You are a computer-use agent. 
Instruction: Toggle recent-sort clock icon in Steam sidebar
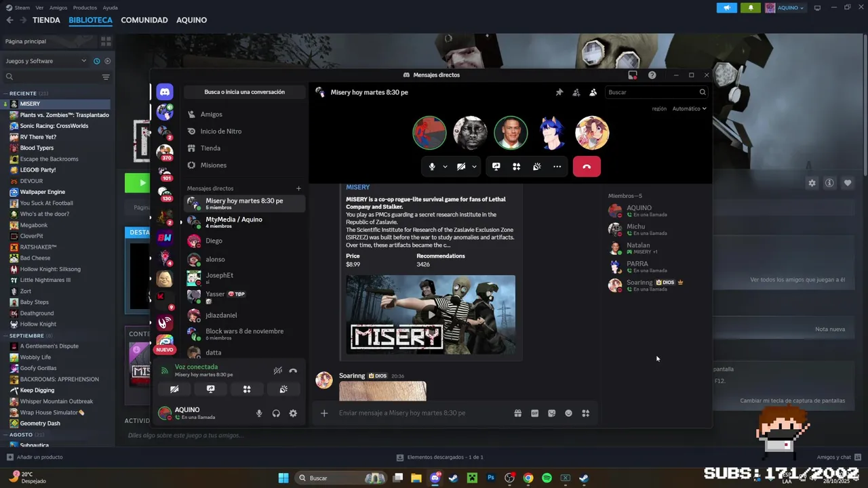pos(96,61)
